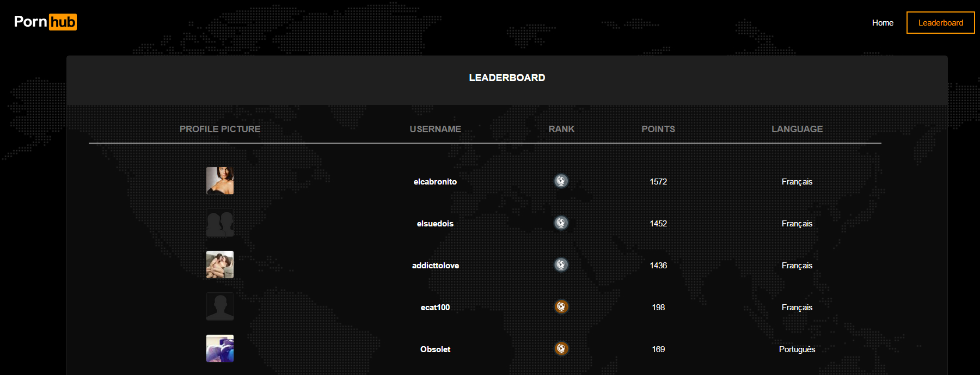Image resolution: width=980 pixels, height=375 pixels.
Task: Click the 1436 points value
Action: (658, 266)
